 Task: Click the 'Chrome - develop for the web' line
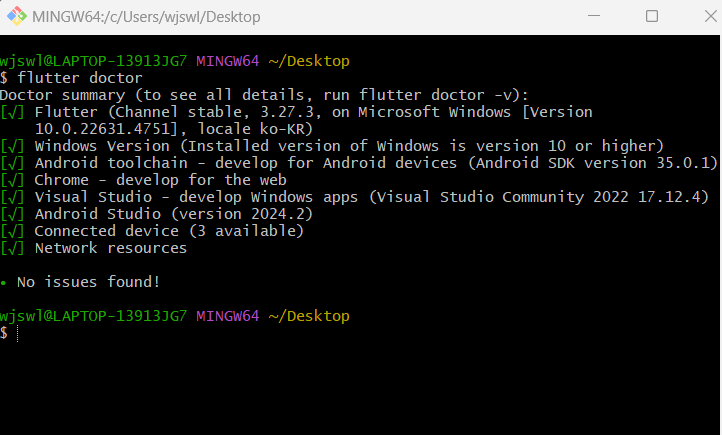click(143, 180)
